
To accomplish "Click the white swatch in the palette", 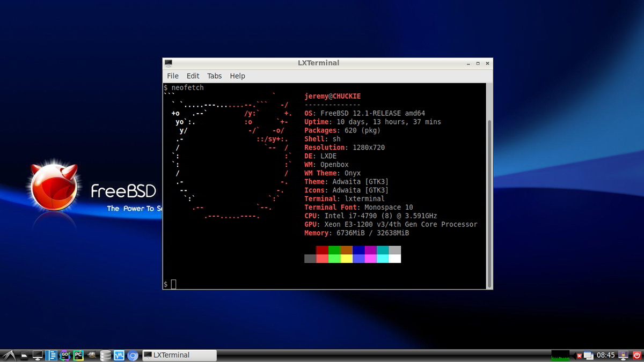I will (395, 258).
